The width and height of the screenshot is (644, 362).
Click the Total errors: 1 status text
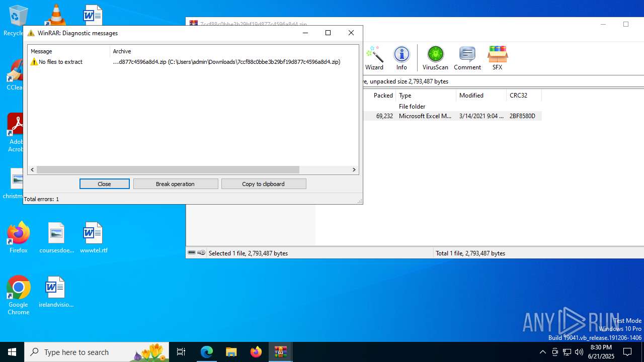(x=41, y=199)
